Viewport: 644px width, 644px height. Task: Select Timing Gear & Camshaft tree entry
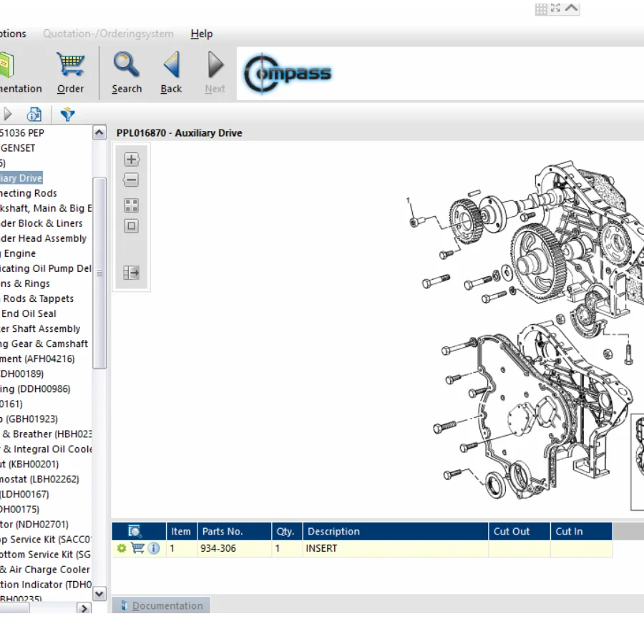coord(46,343)
